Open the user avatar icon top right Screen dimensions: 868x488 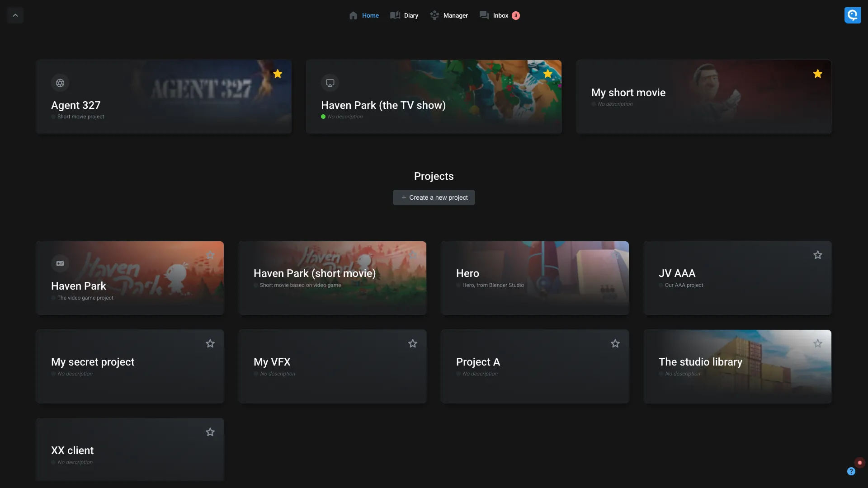point(852,15)
